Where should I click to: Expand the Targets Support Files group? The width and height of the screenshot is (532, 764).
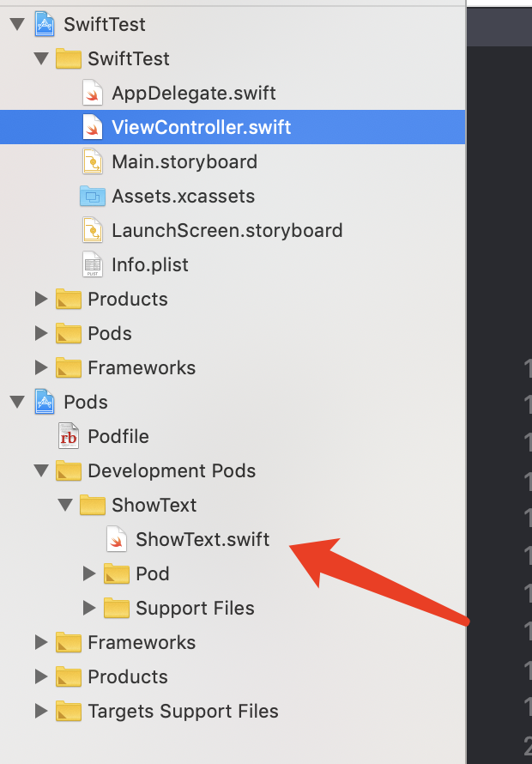pyautogui.click(x=40, y=711)
